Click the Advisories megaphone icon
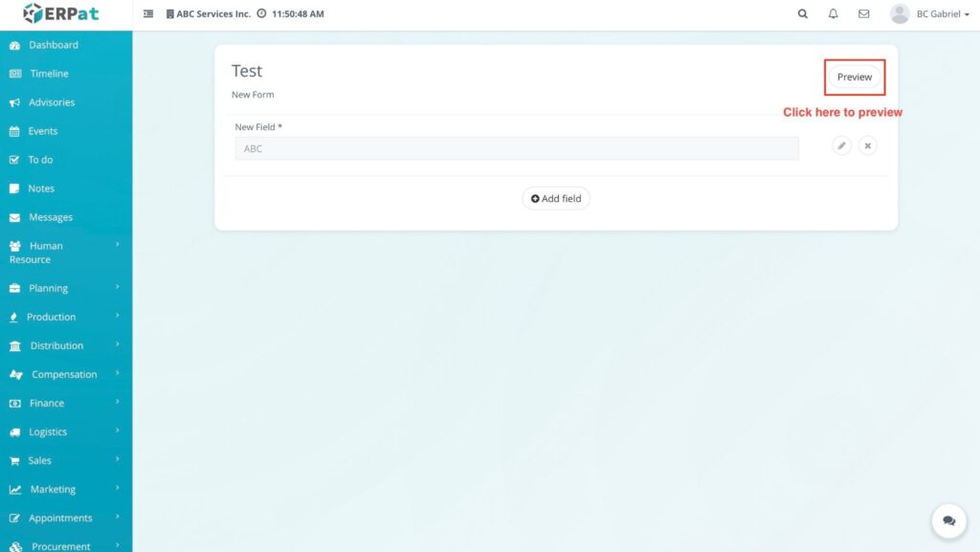 coord(15,102)
